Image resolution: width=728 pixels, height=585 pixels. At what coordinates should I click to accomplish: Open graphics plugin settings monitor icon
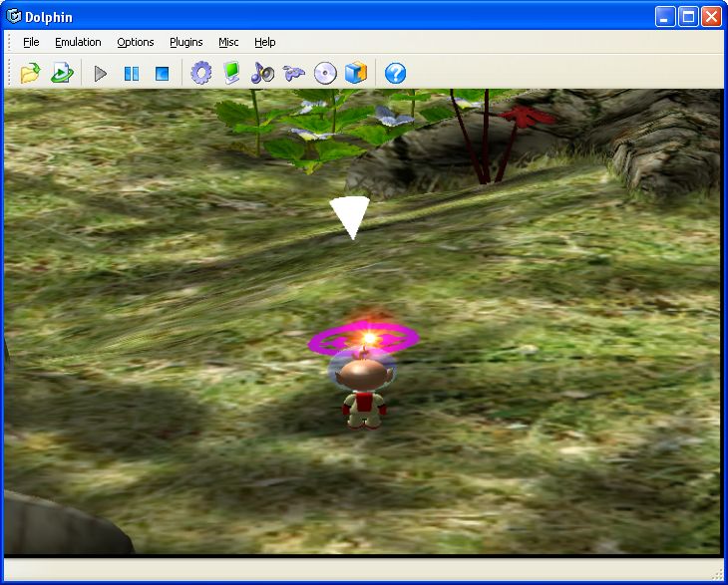pyautogui.click(x=231, y=74)
